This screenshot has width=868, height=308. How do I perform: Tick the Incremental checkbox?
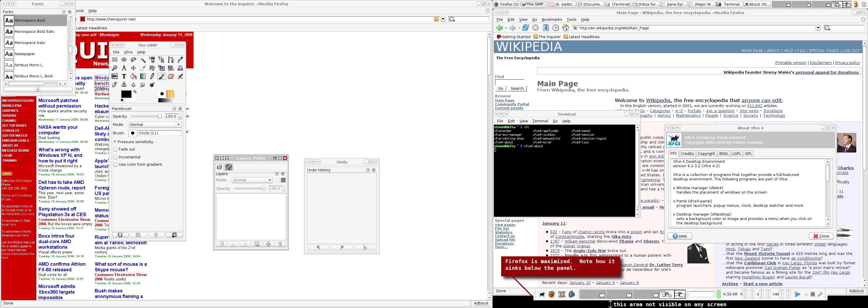[116, 157]
